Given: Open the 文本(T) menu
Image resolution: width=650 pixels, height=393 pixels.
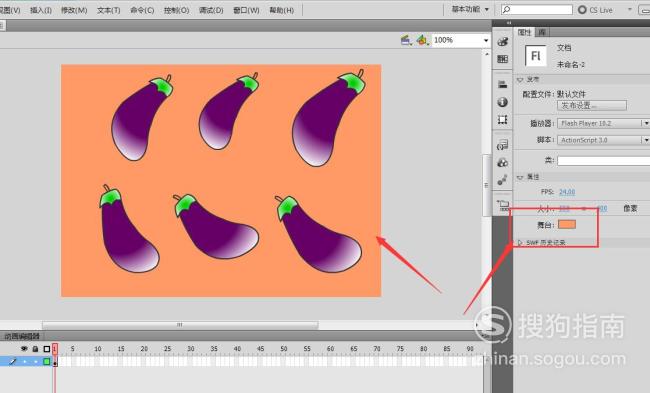Looking at the screenshot, I should click(x=109, y=10).
